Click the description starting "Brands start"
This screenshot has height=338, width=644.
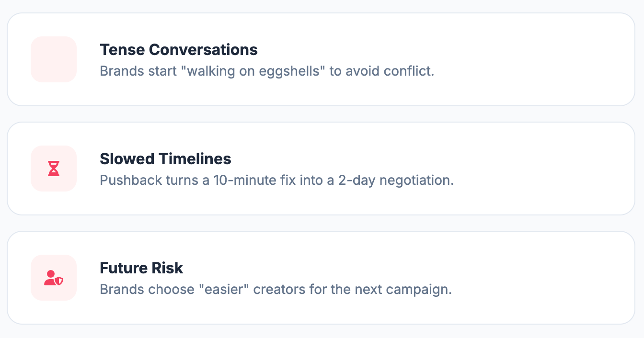(266, 71)
